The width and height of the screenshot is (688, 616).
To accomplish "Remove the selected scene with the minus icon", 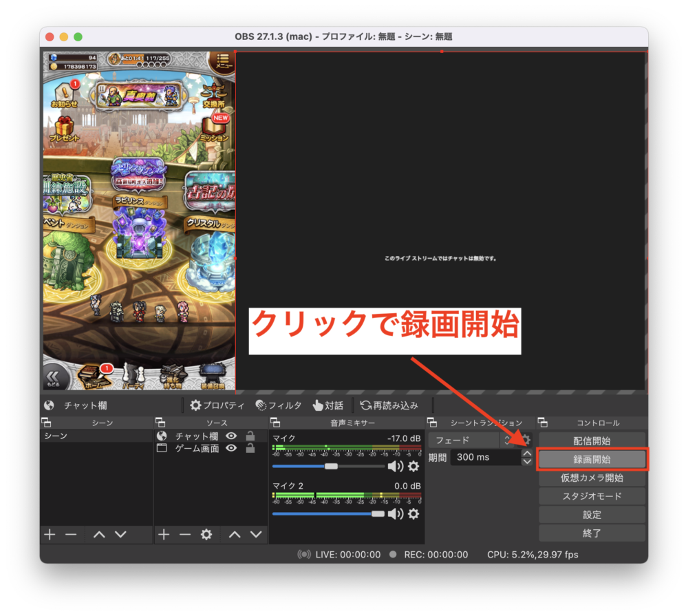I will (x=71, y=534).
